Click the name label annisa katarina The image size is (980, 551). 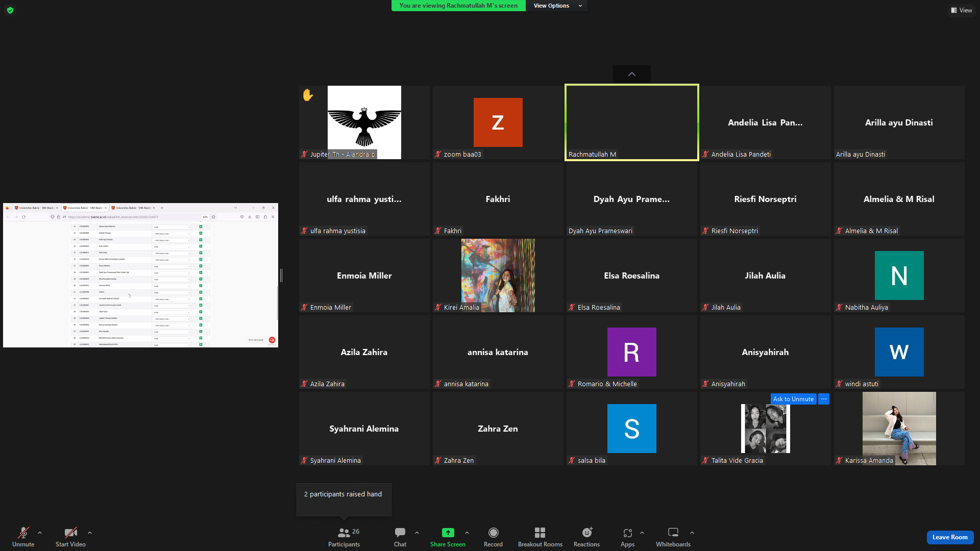pyautogui.click(x=466, y=384)
